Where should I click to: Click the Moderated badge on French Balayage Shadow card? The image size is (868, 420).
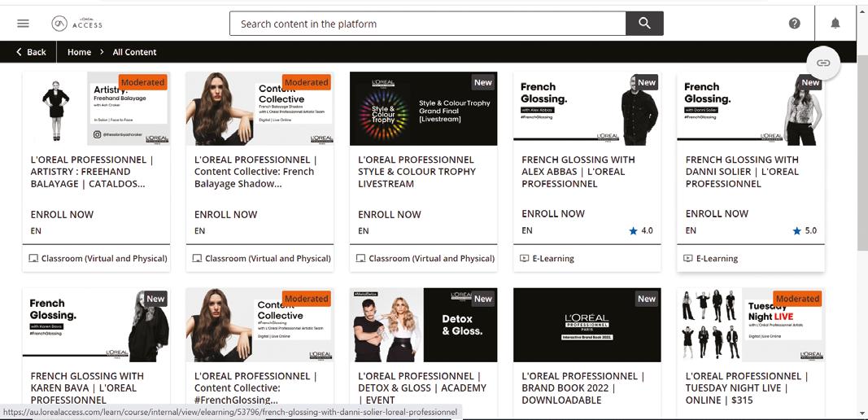tap(306, 82)
